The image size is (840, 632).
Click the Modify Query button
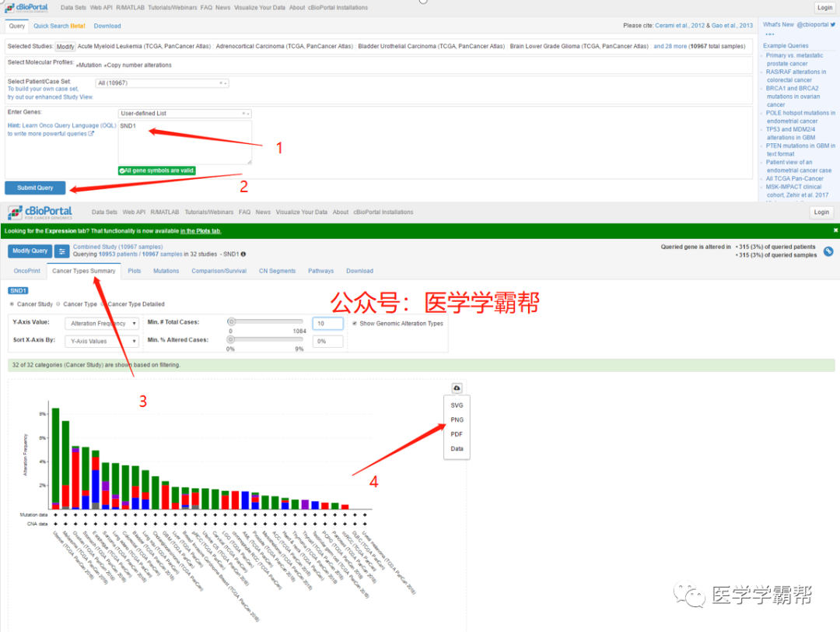point(30,251)
